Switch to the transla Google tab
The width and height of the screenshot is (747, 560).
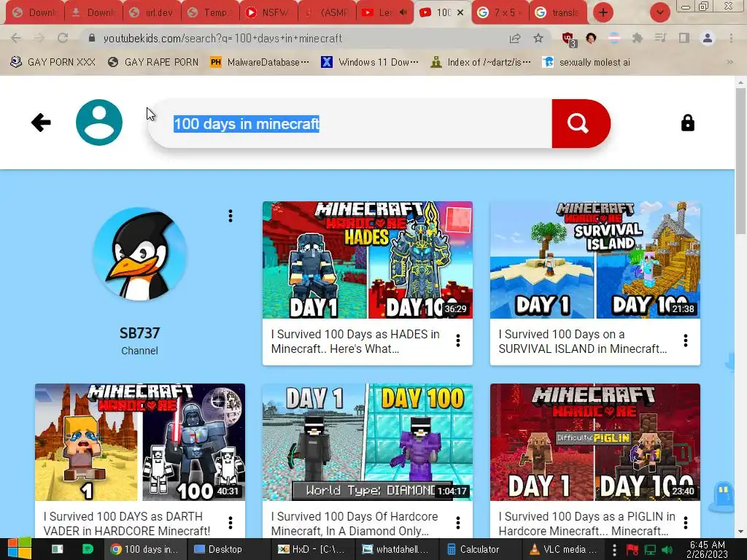(558, 12)
